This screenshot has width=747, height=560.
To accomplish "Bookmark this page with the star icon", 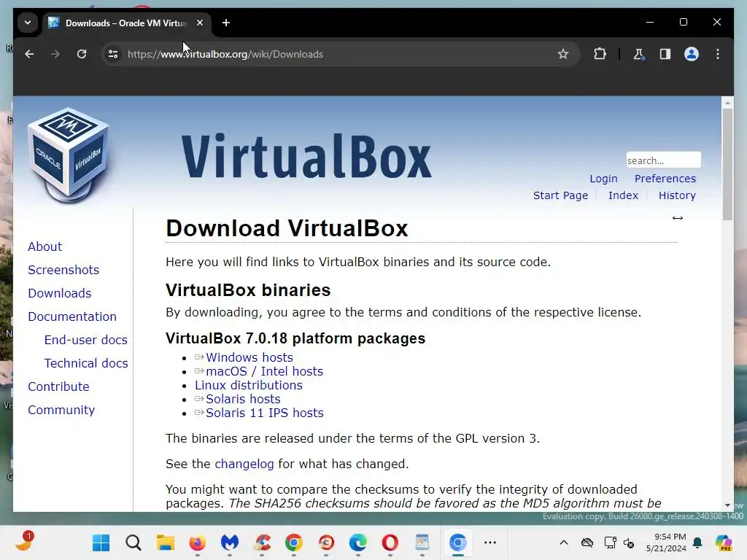I will [x=563, y=54].
